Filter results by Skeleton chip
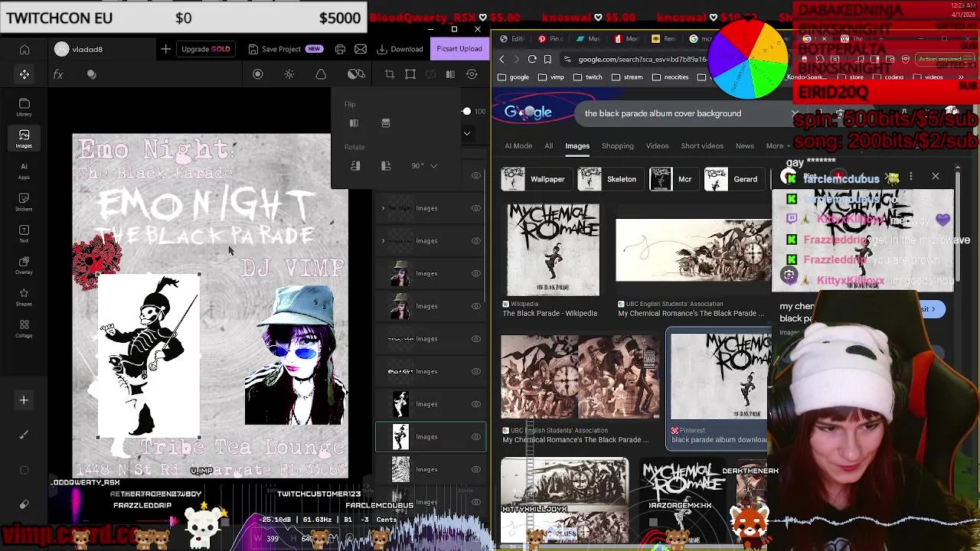Viewport: 980px width, 551px height. click(609, 179)
